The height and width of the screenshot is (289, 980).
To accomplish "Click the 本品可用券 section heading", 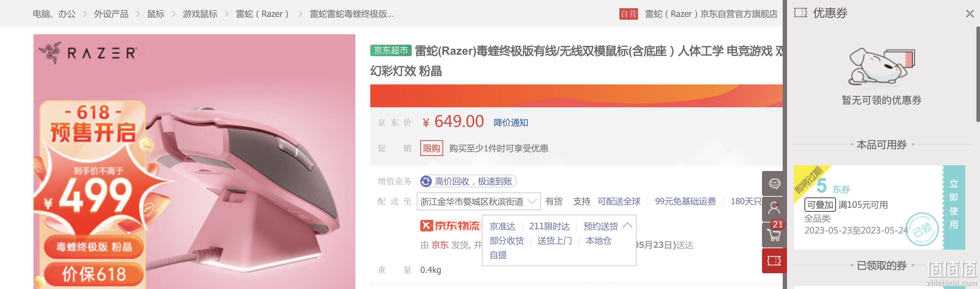I will point(881,145).
